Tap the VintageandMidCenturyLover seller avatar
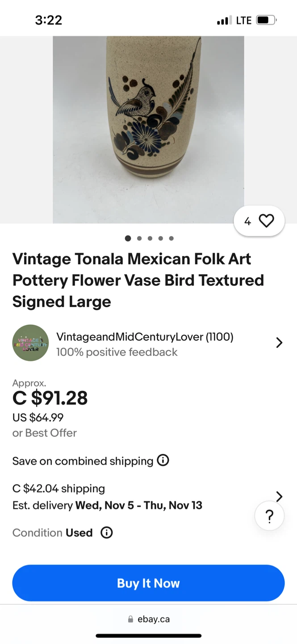Image resolution: width=297 pixels, height=644 pixels. [30, 343]
